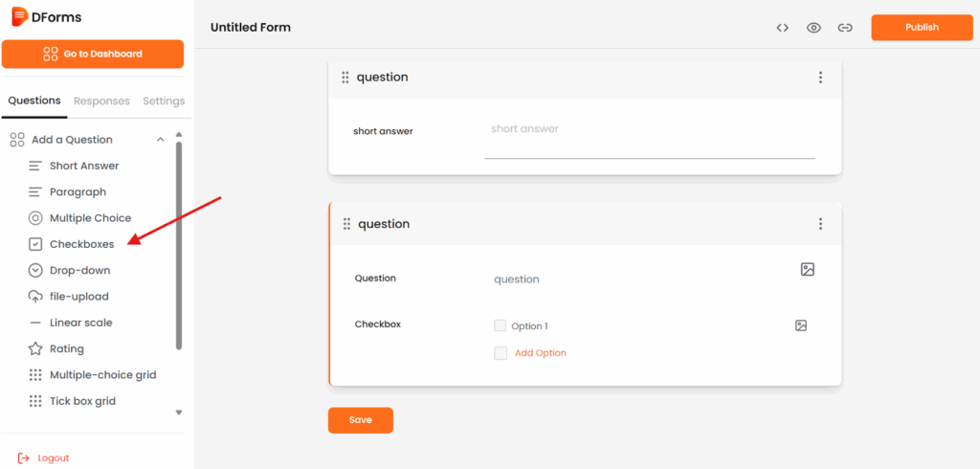Click the checkbox beside Add Option
Image resolution: width=980 pixels, height=469 pixels.
pos(501,353)
